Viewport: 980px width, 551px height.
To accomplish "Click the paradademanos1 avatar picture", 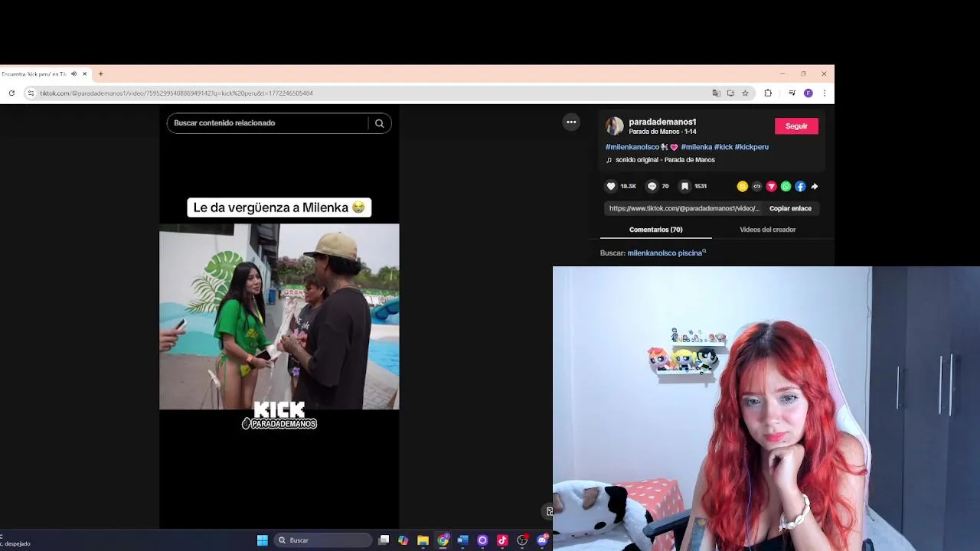I will (x=615, y=126).
